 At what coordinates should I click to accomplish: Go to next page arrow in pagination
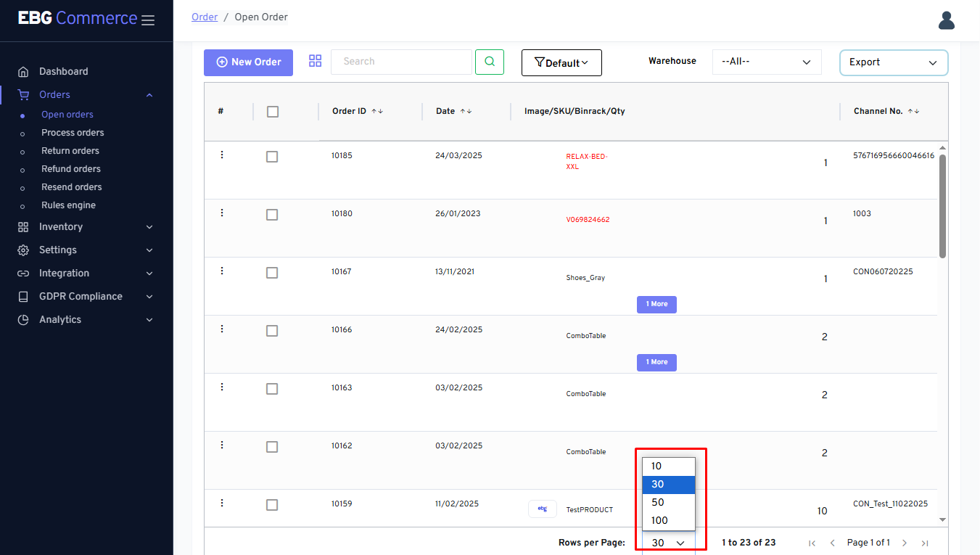coord(905,543)
